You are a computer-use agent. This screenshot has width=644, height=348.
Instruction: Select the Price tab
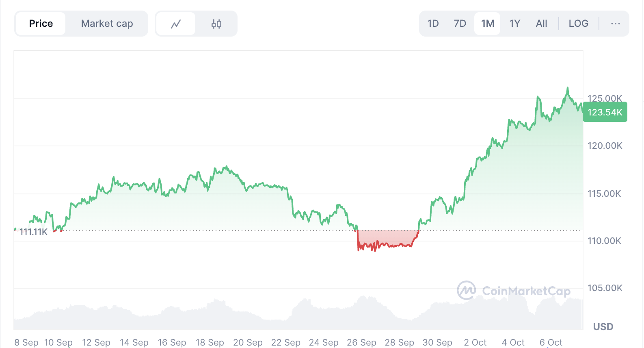[41, 24]
